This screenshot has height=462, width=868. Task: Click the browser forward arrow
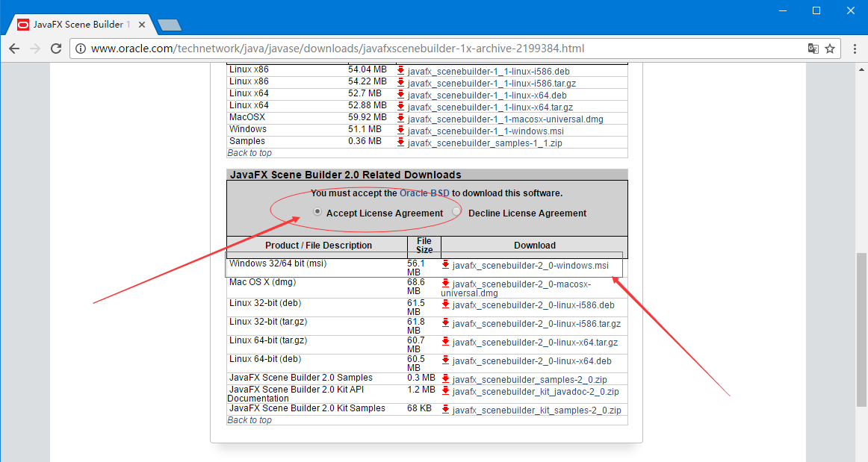tap(35, 49)
